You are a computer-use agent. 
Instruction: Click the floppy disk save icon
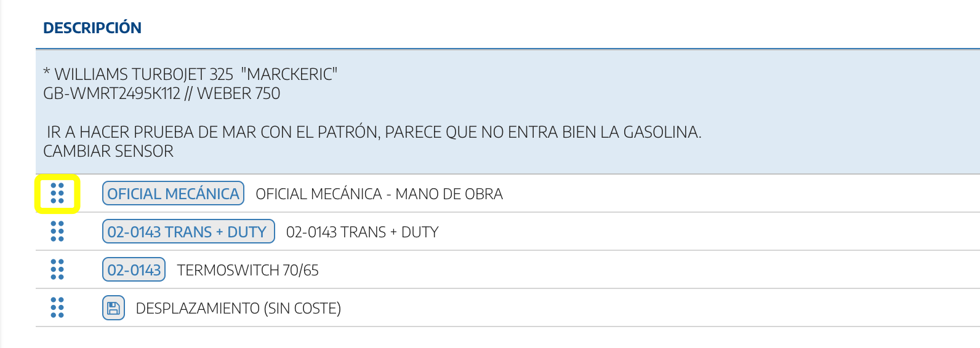[113, 308]
